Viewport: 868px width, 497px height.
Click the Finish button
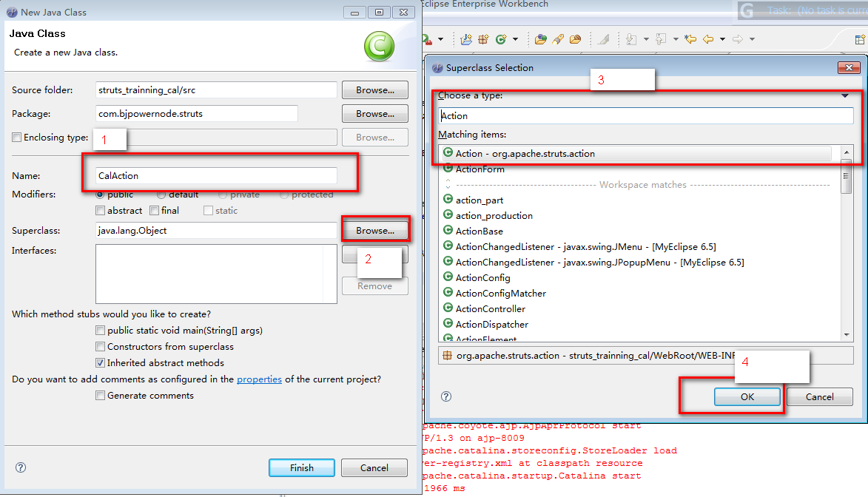pyautogui.click(x=302, y=467)
